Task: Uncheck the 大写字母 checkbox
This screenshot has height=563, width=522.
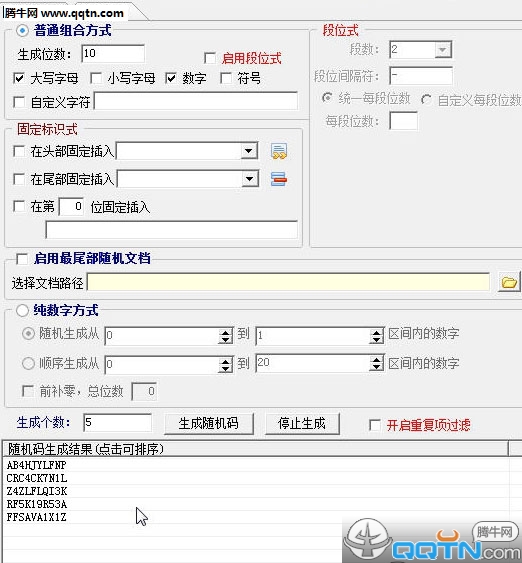Action: coord(19,78)
